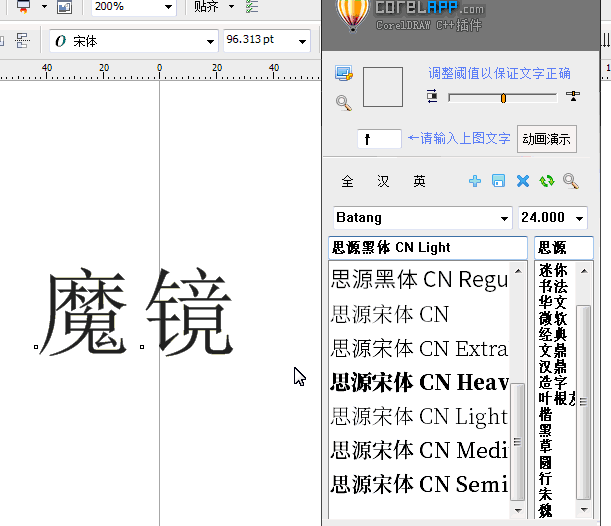Click font list scroll down arrow
This screenshot has height=526, width=611.
pyautogui.click(x=518, y=510)
